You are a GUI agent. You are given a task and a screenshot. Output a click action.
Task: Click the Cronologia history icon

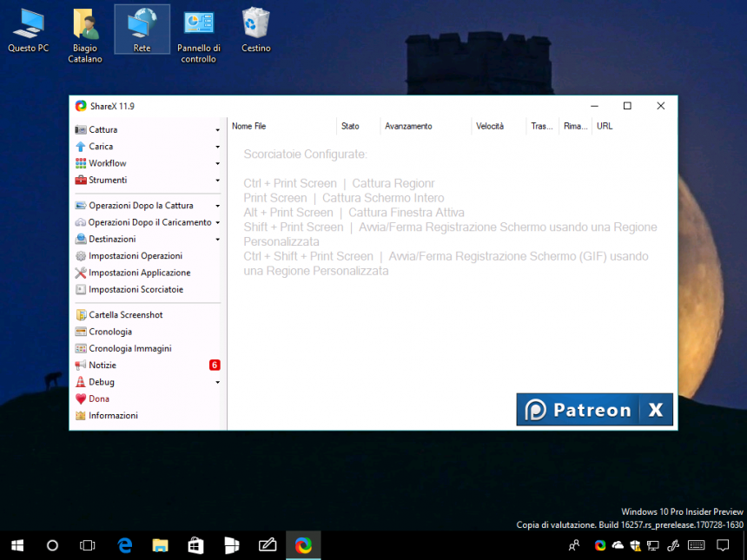click(x=81, y=332)
